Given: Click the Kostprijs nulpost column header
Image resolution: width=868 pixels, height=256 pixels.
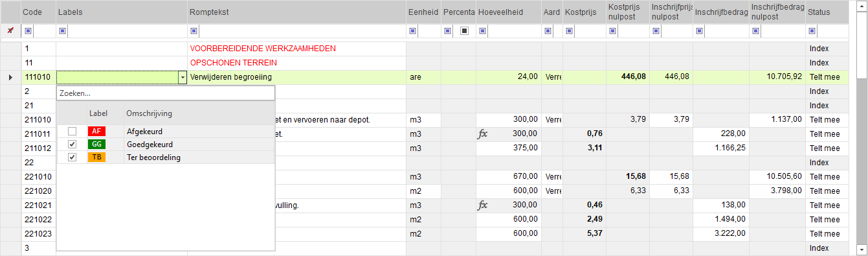Looking at the screenshot, I should coord(627,12).
